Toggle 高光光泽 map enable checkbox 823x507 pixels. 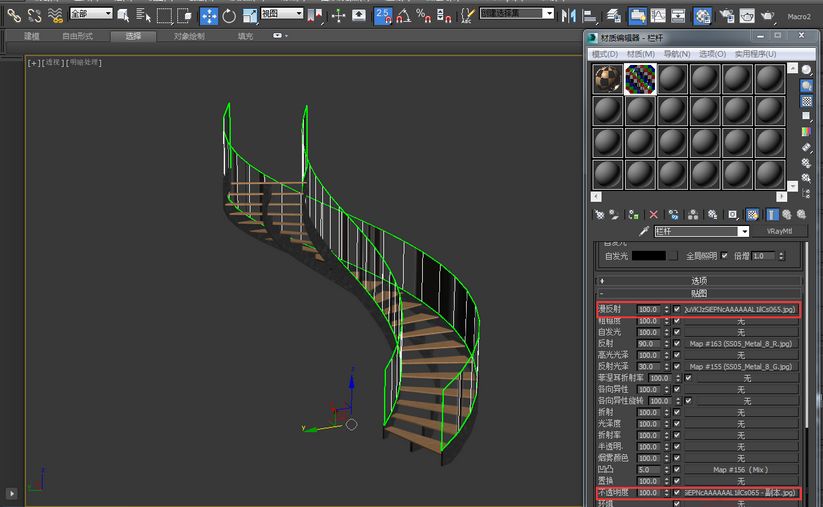point(677,355)
